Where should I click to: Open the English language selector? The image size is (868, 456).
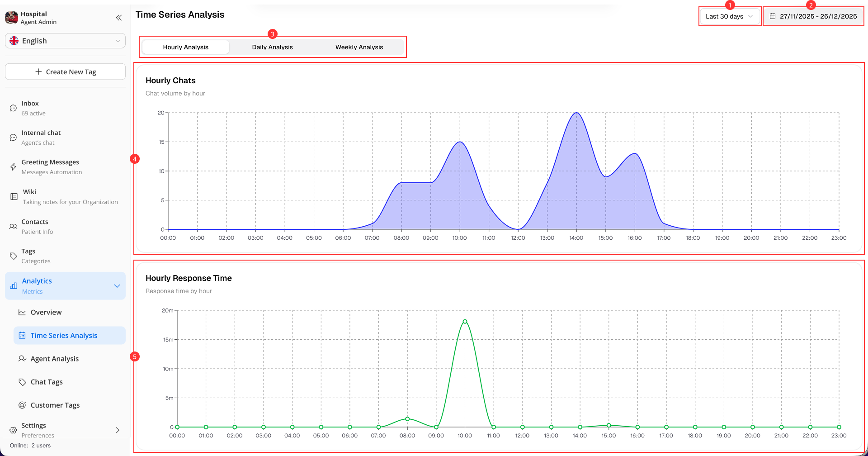[x=65, y=41]
